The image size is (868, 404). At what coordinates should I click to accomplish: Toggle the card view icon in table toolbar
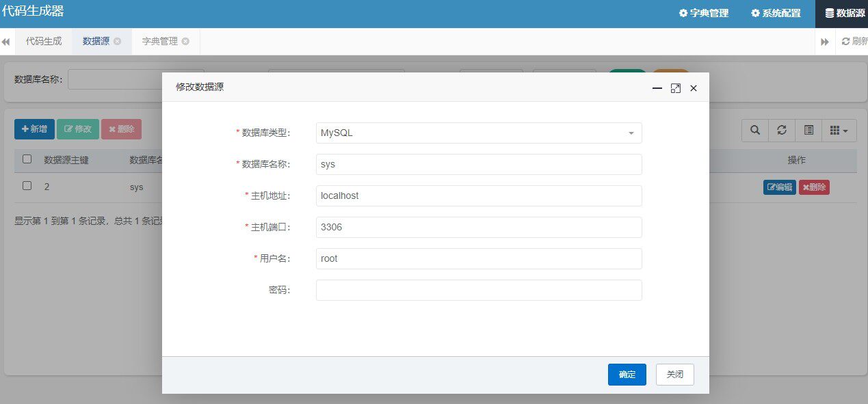pos(808,130)
